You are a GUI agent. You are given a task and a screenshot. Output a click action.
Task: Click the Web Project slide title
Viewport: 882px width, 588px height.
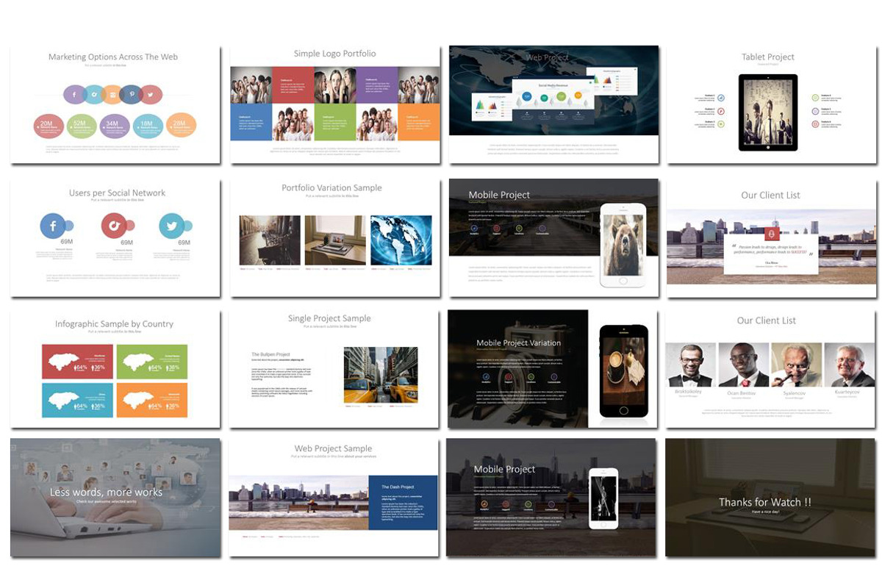click(548, 57)
